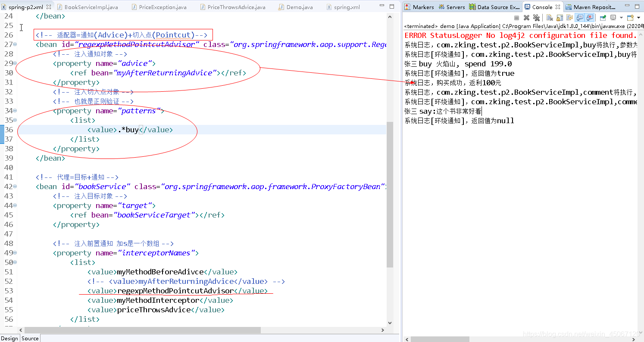Click console line "张三 buy 火焰山, spend 199.0"
Image resolution: width=644 pixels, height=342 pixels.
coord(458,64)
